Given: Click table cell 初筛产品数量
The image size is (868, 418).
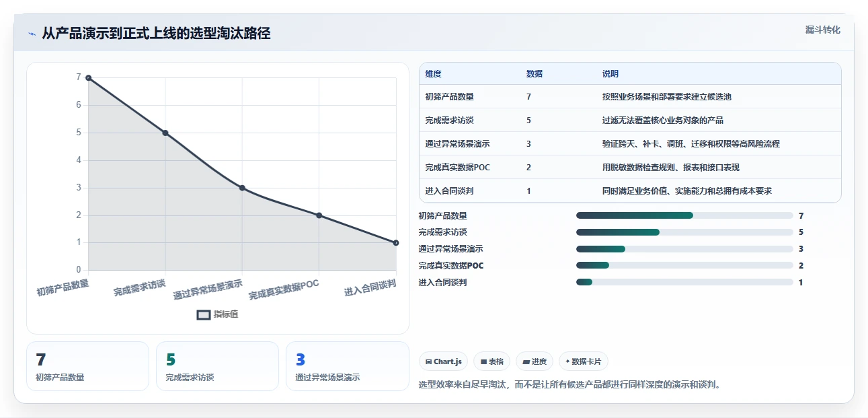Looking at the screenshot, I should 450,97.
